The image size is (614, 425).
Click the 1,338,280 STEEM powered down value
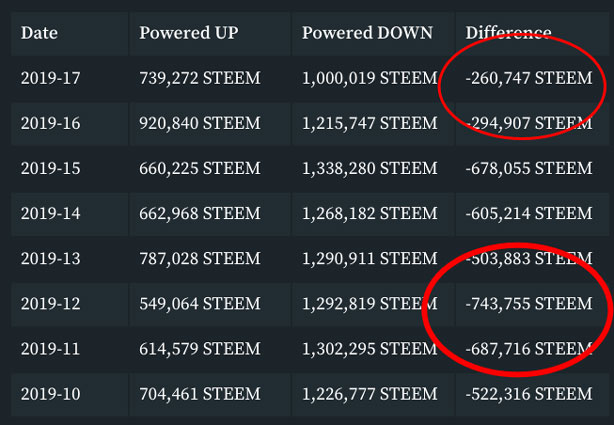coord(370,168)
